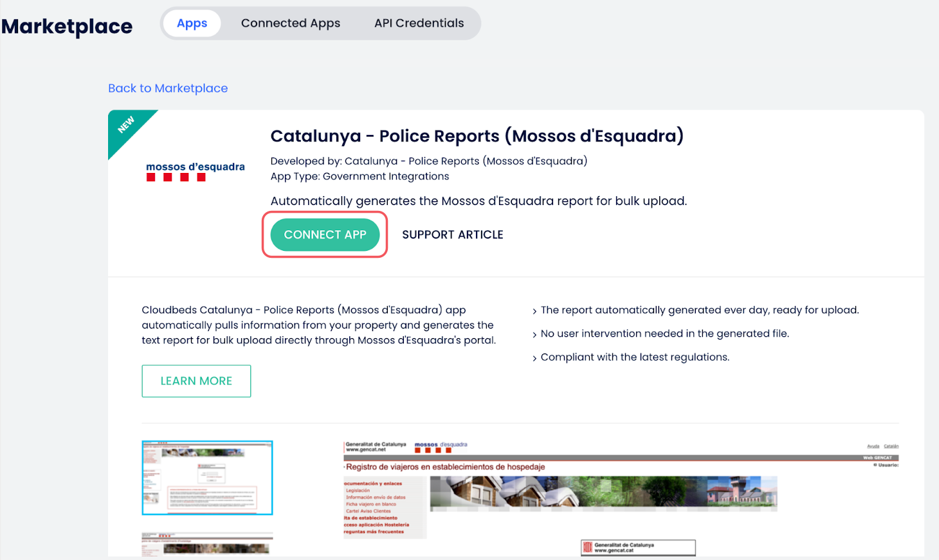The height and width of the screenshot is (560, 939).
Task: Open the Apps tab
Action: click(x=192, y=23)
